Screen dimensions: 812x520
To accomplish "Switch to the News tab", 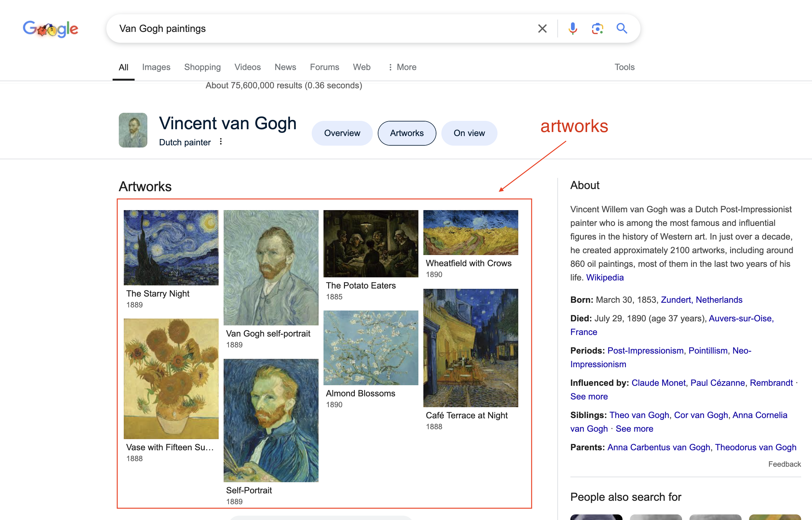I will click(x=285, y=67).
